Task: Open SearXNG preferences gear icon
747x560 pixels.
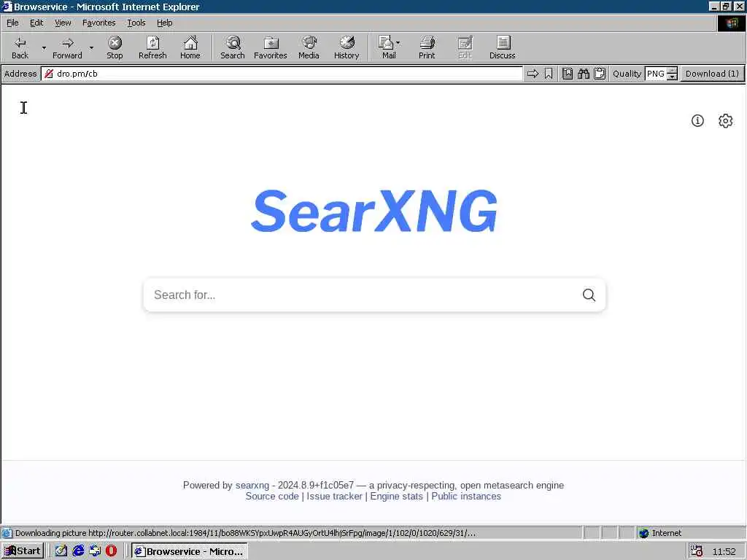Action: tap(725, 120)
